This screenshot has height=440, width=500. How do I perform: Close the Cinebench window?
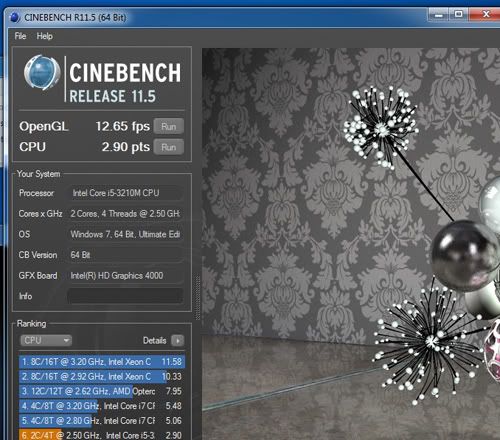(485, 14)
